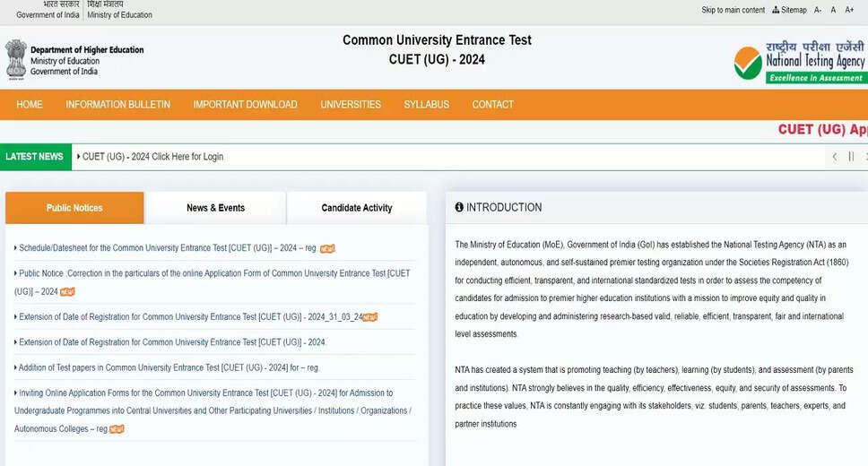Open the National Testing Agency logo
Screen dimensions: 868x466
pyautogui.click(x=800, y=62)
